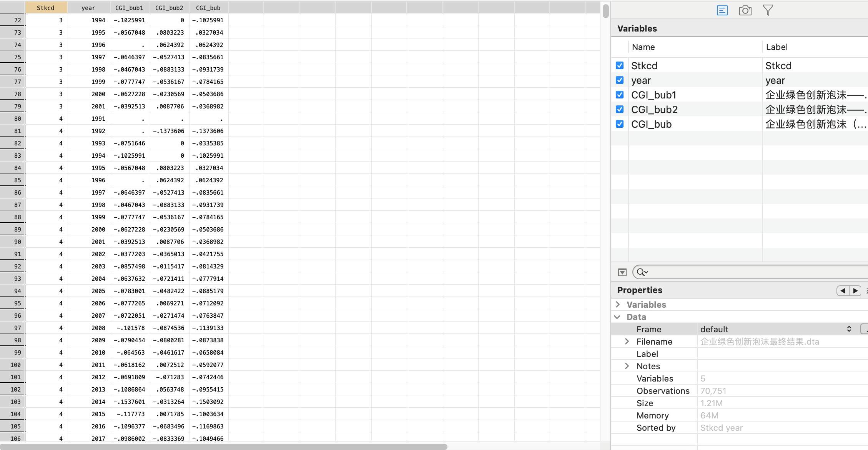Expand the Filename property row

coord(627,341)
